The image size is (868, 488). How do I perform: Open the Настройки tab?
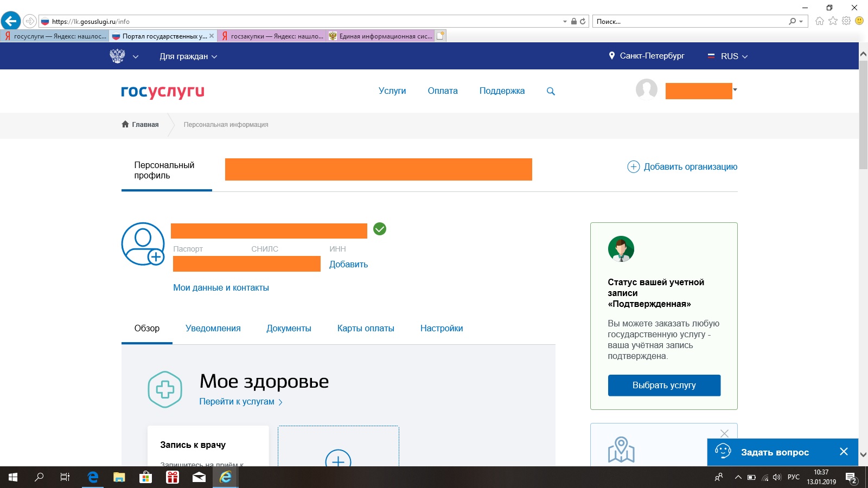[x=441, y=328]
